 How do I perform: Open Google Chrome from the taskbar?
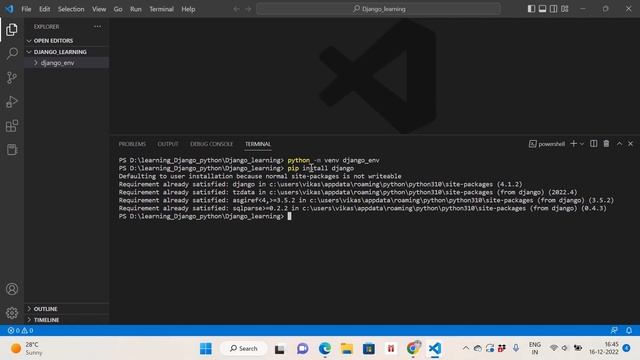(x=413, y=349)
